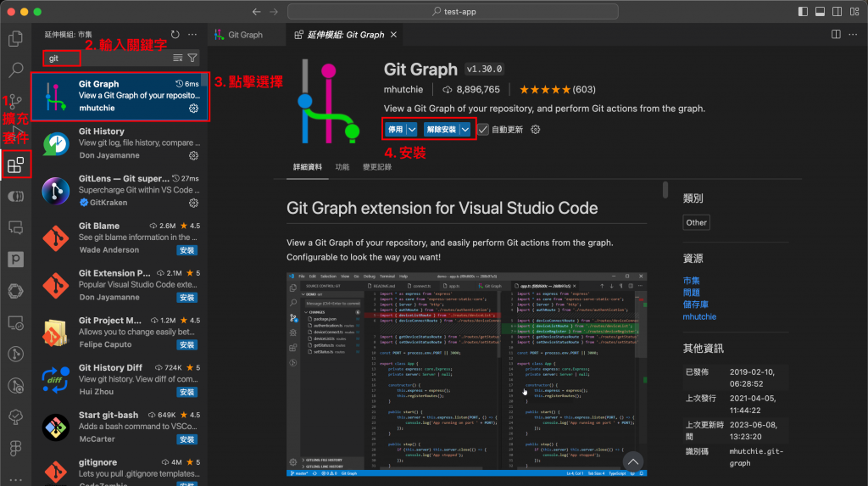The height and width of the screenshot is (486, 868).
Task: Install the Git Blame extension
Action: tap(187, 250)
